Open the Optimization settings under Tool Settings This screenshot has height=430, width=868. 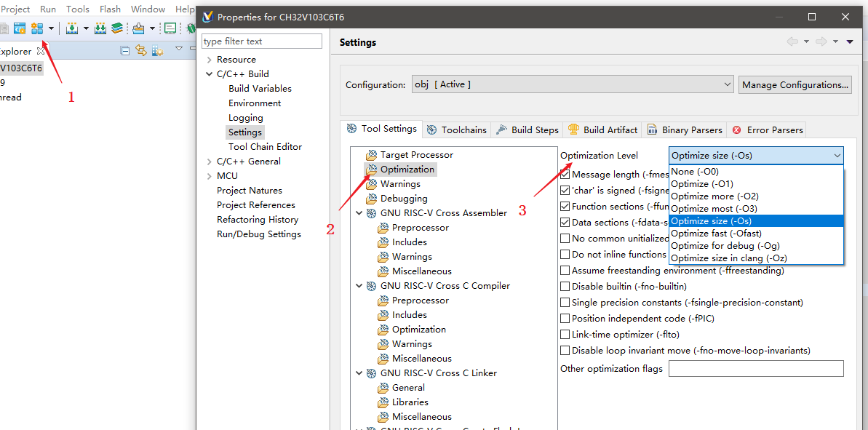click(x=407, y=170)
